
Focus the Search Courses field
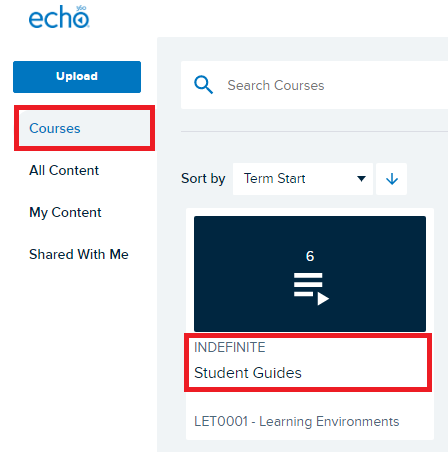point(314,85)
